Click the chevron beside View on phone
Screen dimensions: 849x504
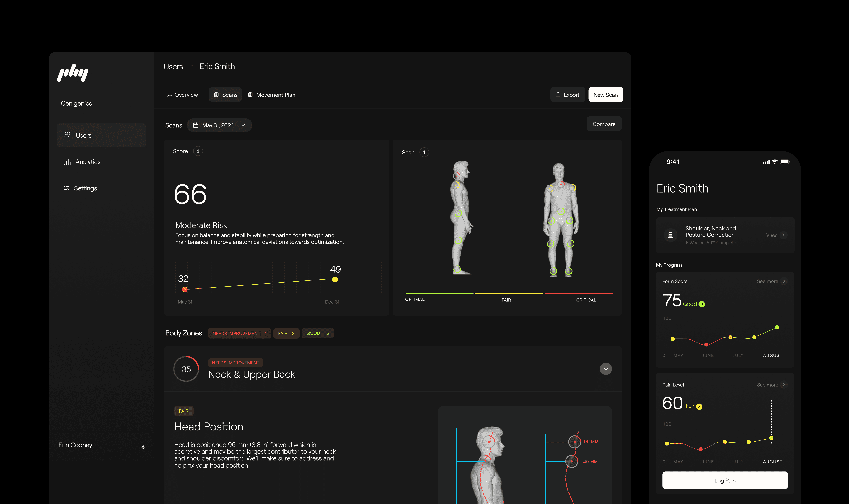point(784,235)
